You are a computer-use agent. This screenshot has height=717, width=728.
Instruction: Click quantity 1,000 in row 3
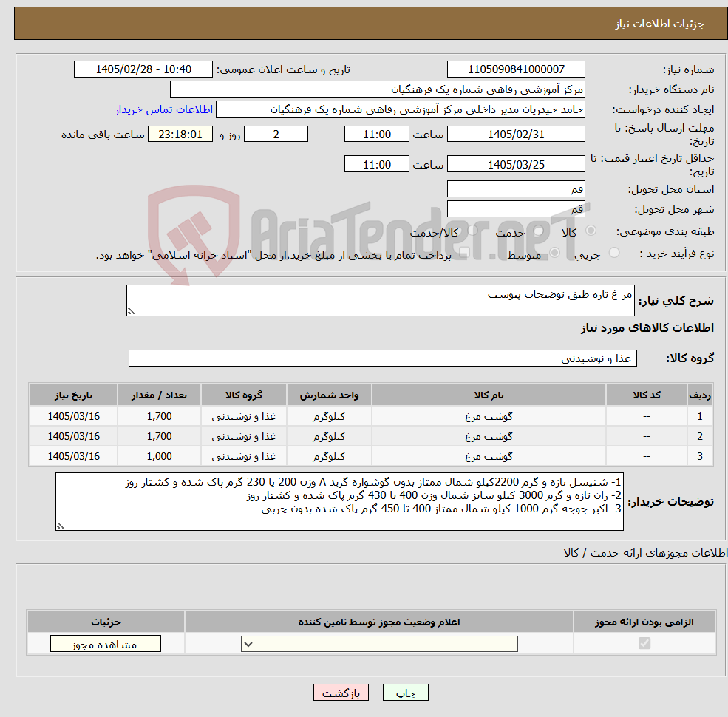pyautogui.click(x=159, y=457)
